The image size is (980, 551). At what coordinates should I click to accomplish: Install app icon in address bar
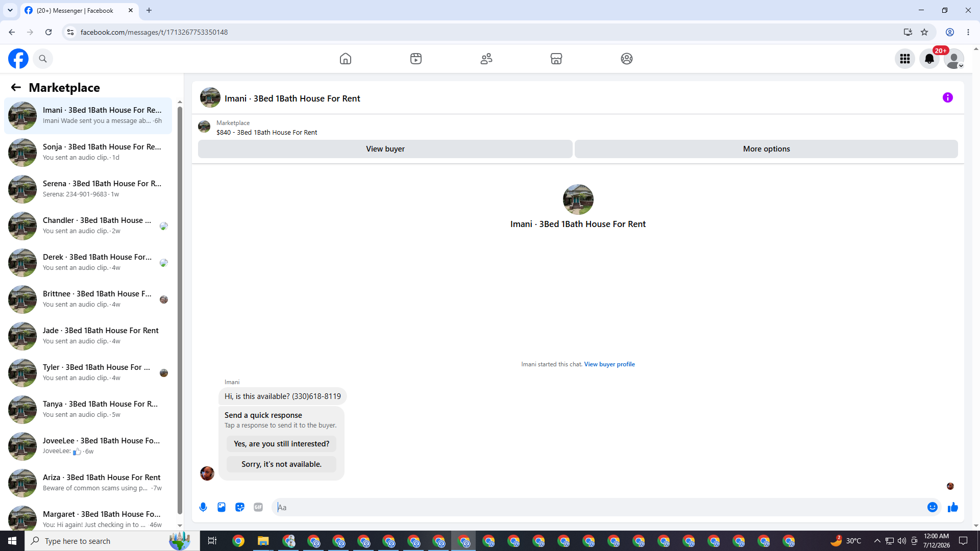908,32
